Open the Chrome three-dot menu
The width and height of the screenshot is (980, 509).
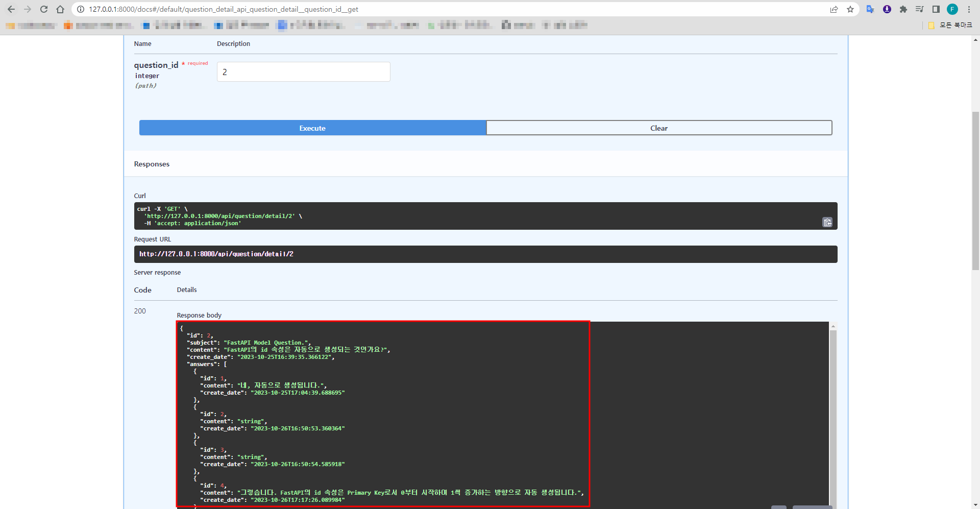[x=969, y=9]
